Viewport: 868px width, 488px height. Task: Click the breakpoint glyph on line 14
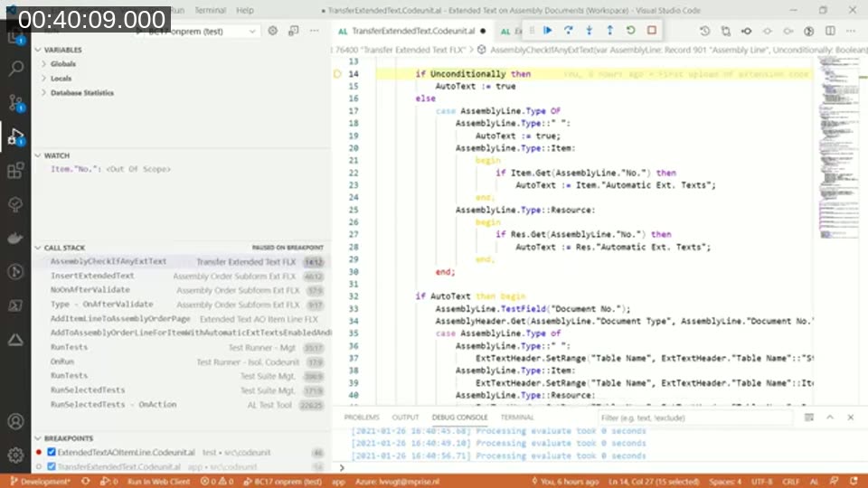(337, 73)
